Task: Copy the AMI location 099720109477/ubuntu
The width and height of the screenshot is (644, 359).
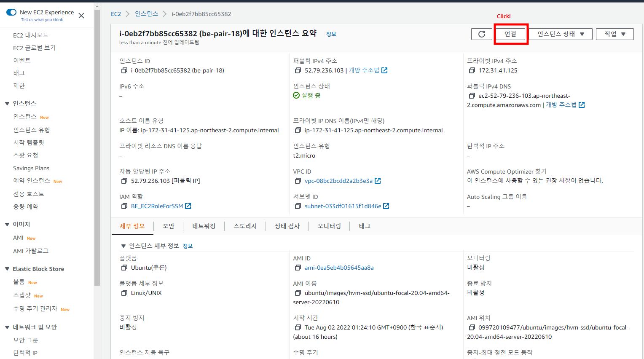Action: coord(472,328)
